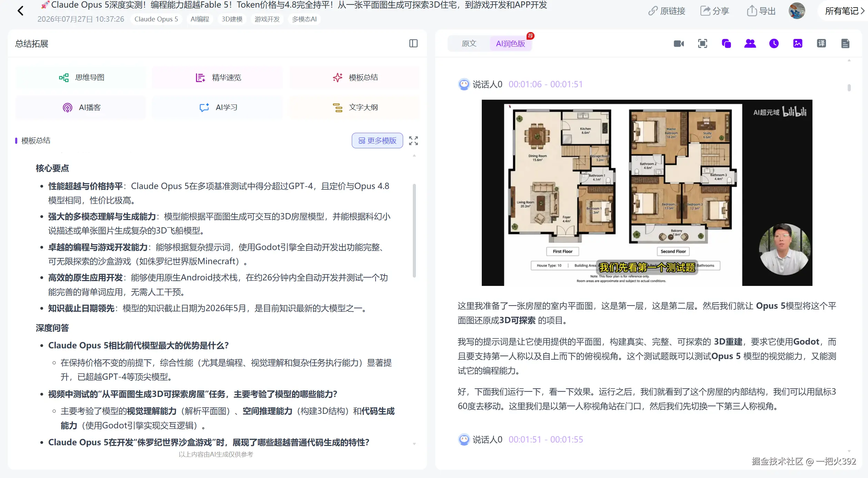Click the summary scroll-down arrow
The height and width of the screenshot is (478, 868).
[414, 444]
